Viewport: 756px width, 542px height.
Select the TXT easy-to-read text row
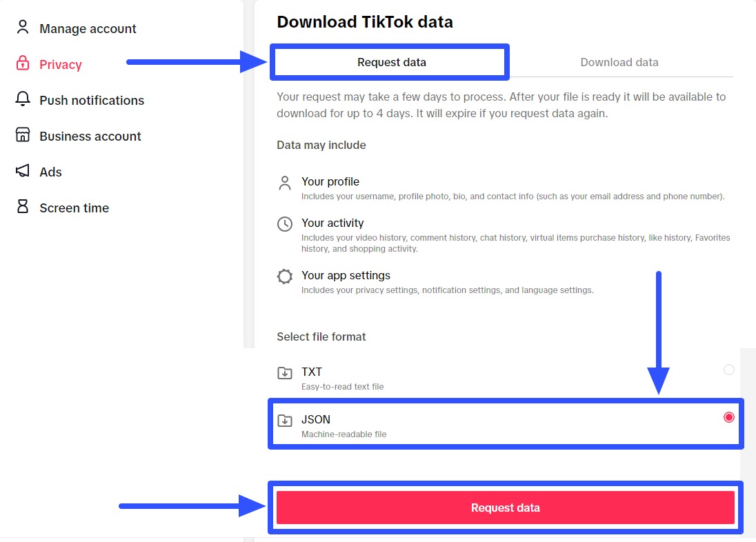pyautogui.click(x=506, y=377)
